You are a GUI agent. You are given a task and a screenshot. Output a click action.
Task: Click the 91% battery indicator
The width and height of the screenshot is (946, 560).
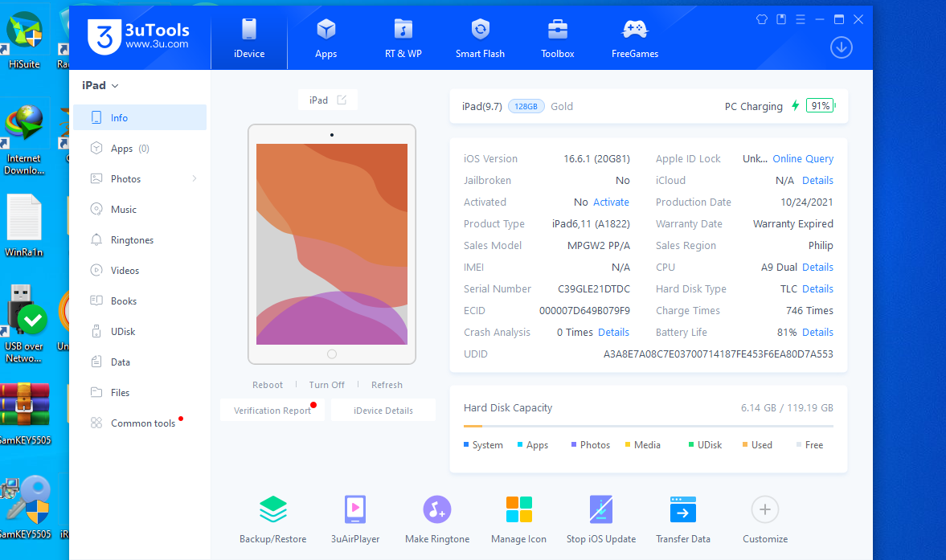click(820, 105)
